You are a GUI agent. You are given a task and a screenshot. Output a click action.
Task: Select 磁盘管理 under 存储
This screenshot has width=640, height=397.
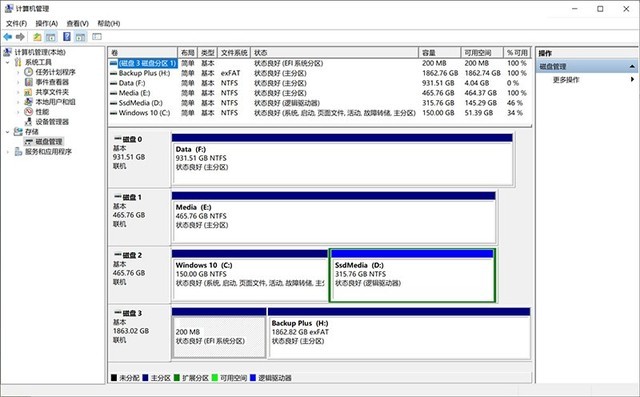(x=49, y=142)
